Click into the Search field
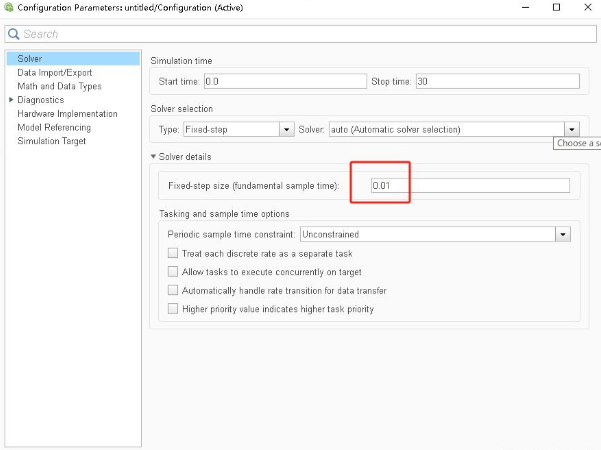Image resolution: width=601 pixels, height=450 pixels. (x=300, y=34)
